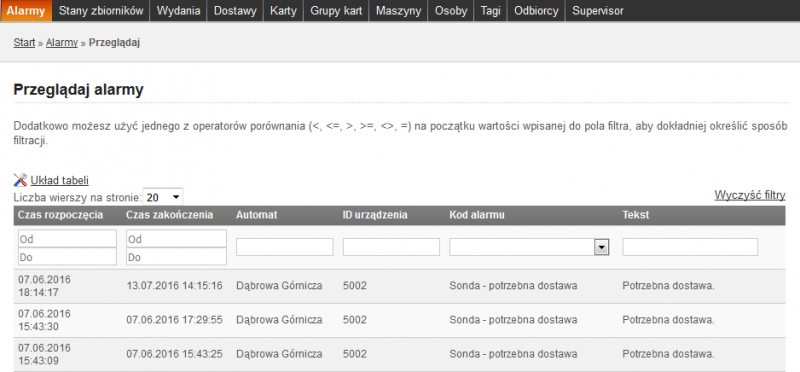Viewport: 800px width, 372px height.
Task: Select end time 07.06.2016 15:43:25 cell
Action: pos(174,354)
